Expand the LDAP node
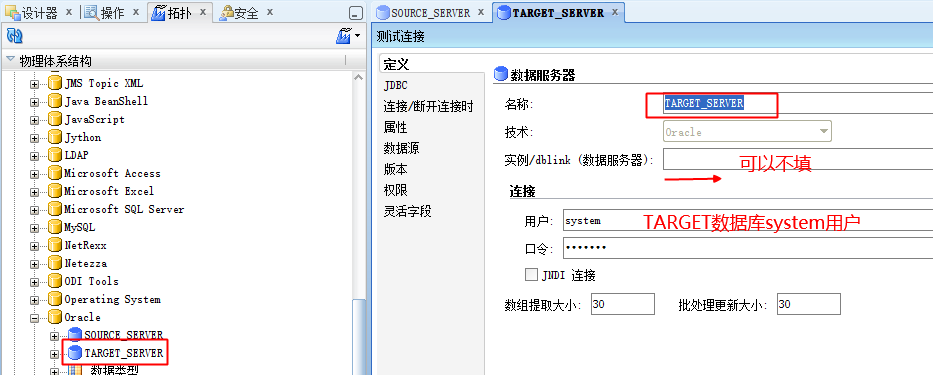Screen dimensions: 933x375 coord(34,156)
